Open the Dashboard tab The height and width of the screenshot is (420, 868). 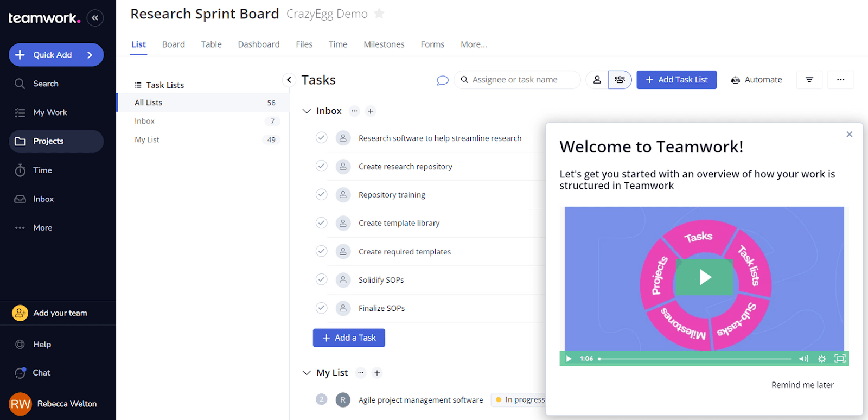click(259, 44)
